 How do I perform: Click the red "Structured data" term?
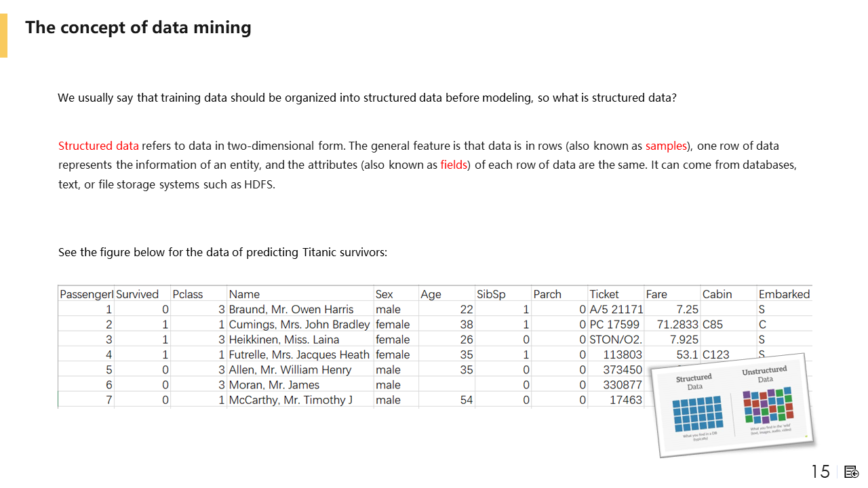98,146
